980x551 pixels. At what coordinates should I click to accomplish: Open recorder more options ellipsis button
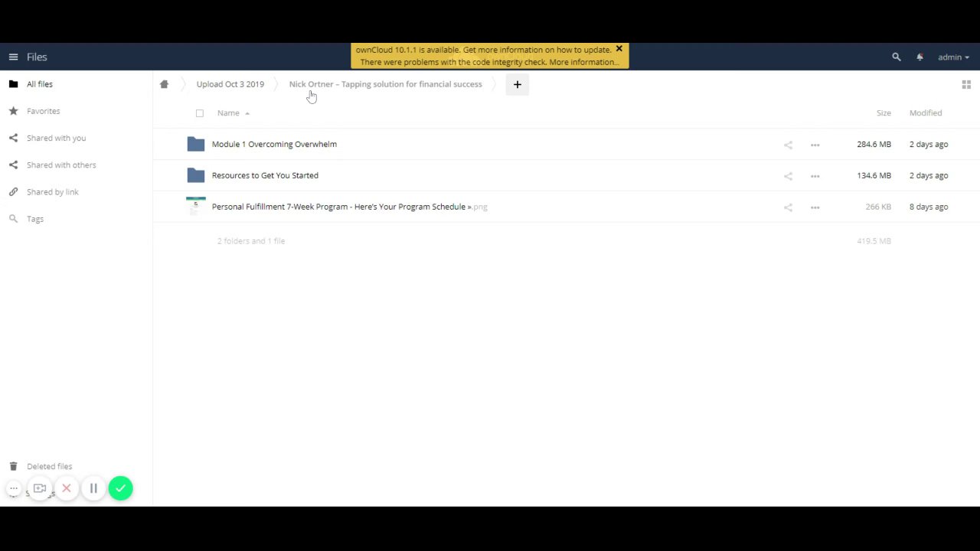pos(14,488)
